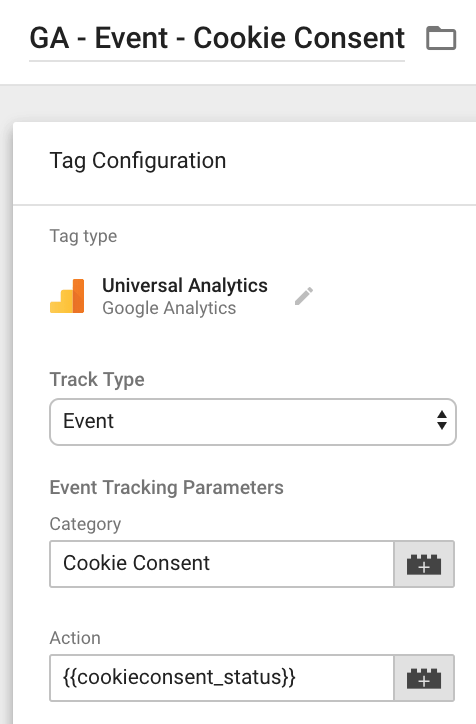Click the Event Tracking Parameters heading
The width and height of the screenshot is (476, 724).
(167, 488)
